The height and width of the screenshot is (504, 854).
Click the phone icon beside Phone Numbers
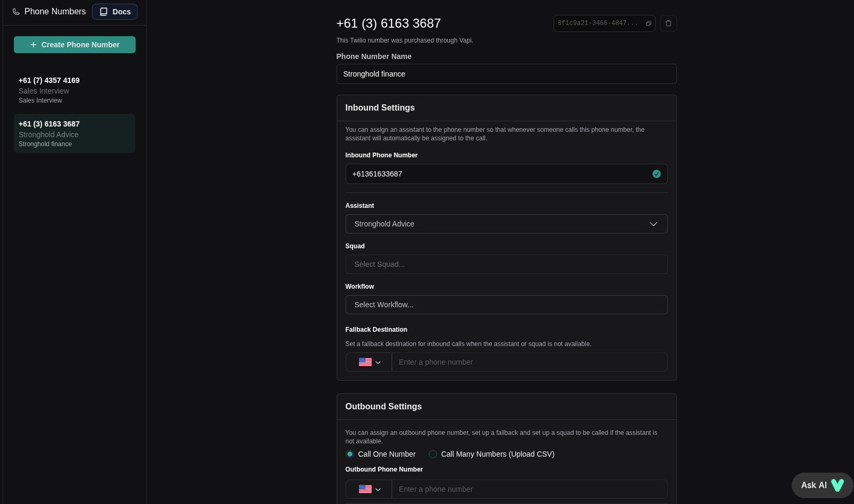(x=16, y=12)
